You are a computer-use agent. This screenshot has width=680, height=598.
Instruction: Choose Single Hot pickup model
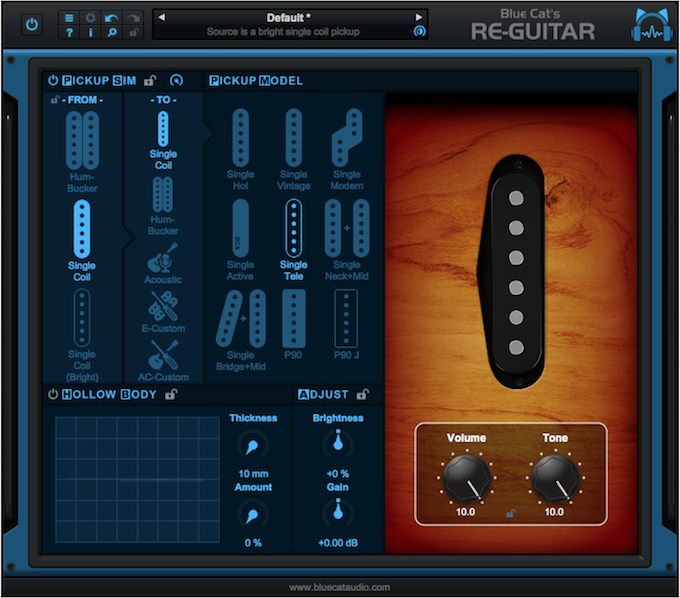240,149
